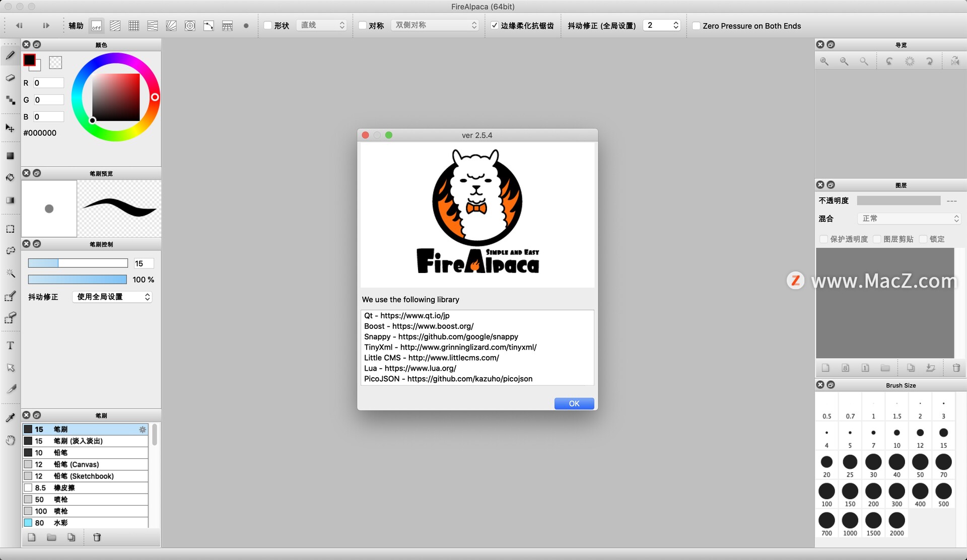This screenshot has height=560, width=967.
Task: Adjust the global stabilizer value stepper
Action: tap(676, 25)
